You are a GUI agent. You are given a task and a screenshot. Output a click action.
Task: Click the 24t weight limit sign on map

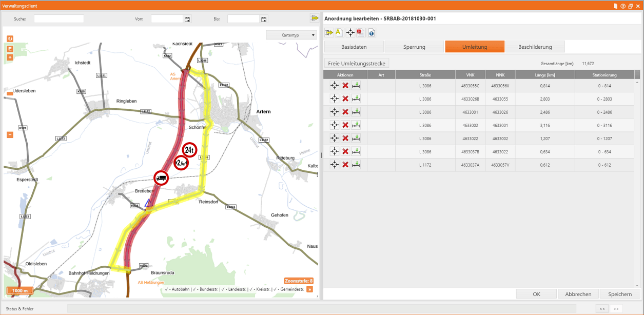pyautogui.click(x=189, y=150)
